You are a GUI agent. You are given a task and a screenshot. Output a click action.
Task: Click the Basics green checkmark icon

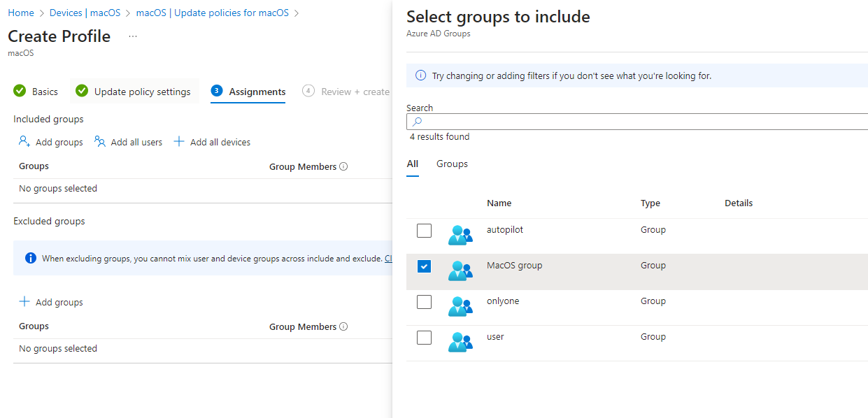[20, 91]
